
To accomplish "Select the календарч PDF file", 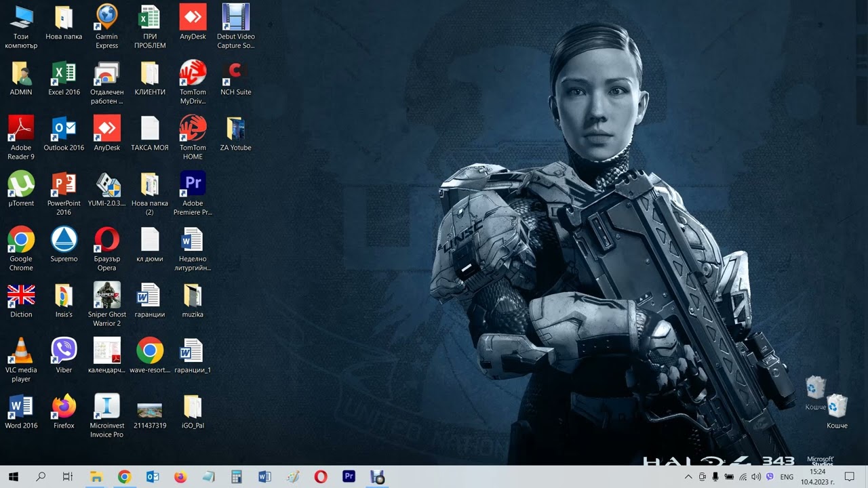I will [106, 357].
